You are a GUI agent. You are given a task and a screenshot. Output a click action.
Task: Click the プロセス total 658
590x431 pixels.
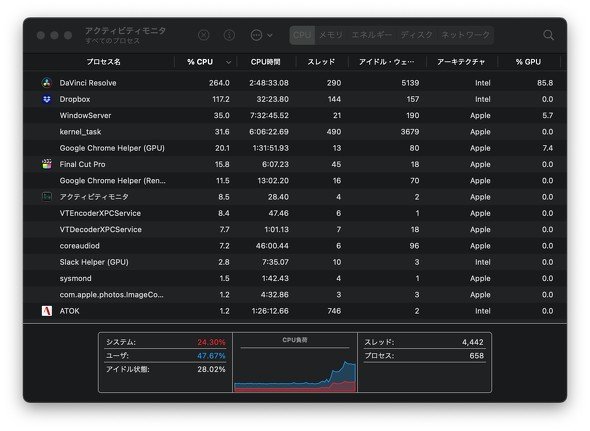pos(476,356)
